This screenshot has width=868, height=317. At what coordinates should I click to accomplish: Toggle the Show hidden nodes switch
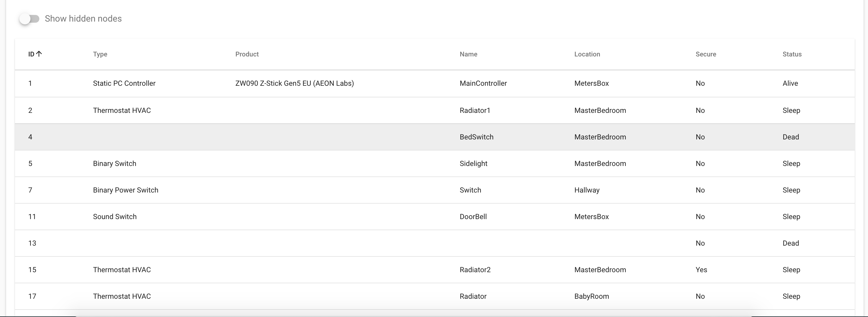point(29,19)
